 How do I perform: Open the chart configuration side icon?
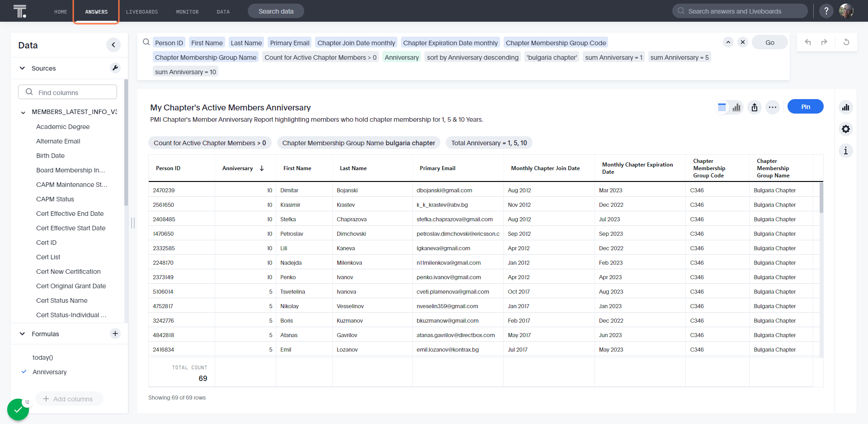(846, 107)
